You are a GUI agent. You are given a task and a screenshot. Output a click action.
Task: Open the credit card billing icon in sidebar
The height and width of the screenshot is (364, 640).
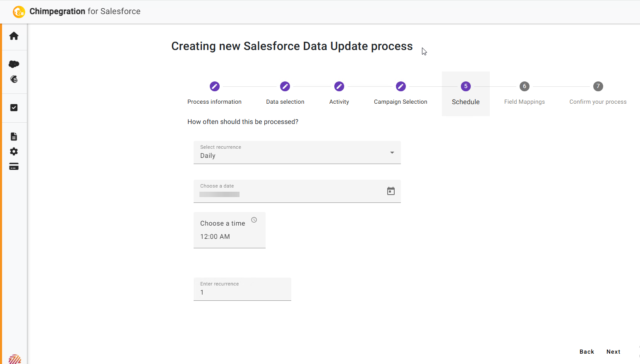[x=14, y=167]
